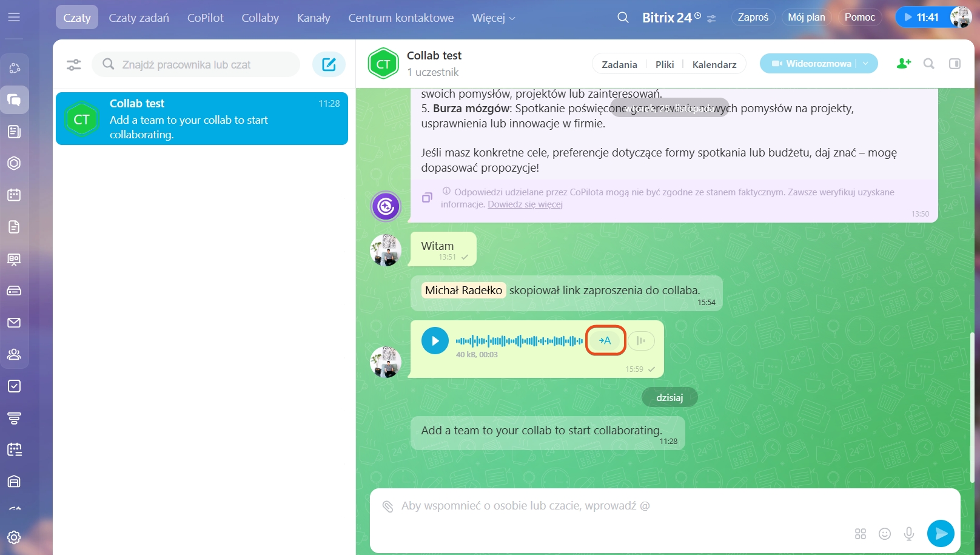This screenshot has height=555, width=980.
Task: Click the Collab test header title
Action: click(434, 56)
